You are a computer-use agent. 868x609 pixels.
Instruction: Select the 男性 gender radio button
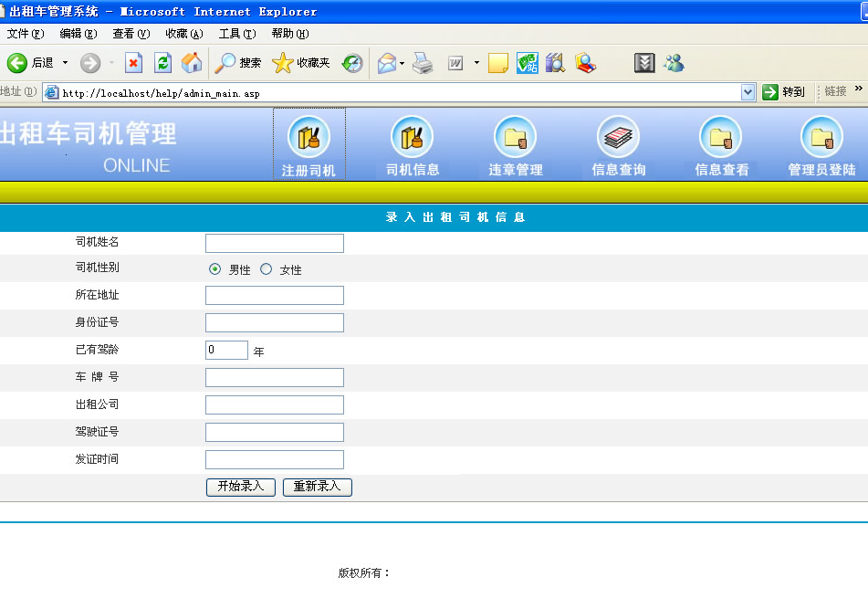214,269
